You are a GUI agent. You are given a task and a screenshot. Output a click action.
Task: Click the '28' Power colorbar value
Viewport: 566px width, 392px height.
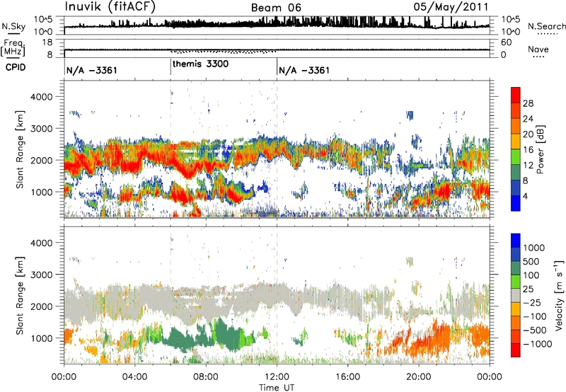click(x=528, y=103)
